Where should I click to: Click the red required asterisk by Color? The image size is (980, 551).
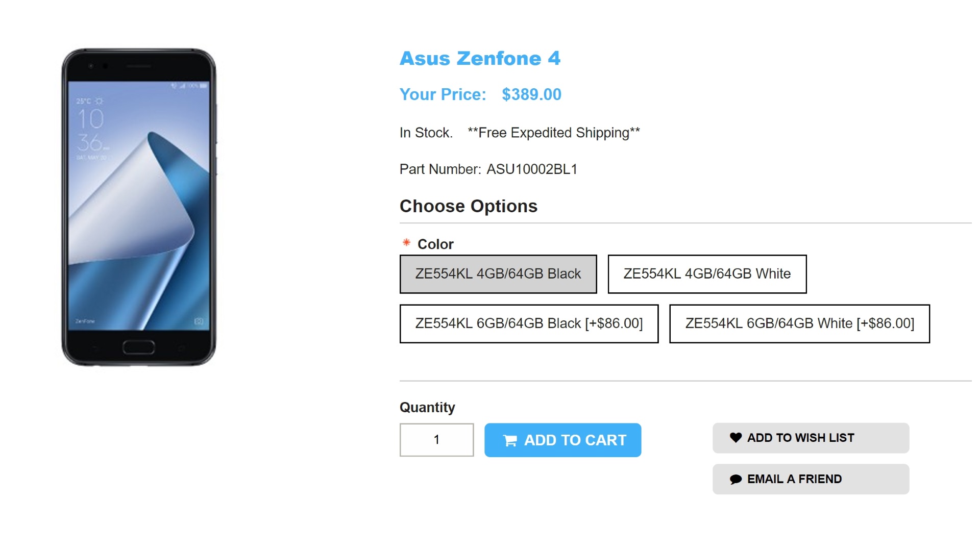coord(406,243)
